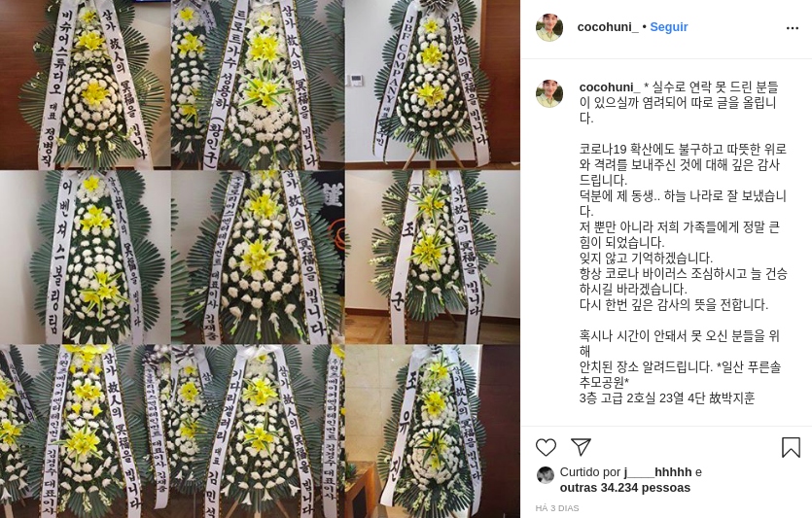Like the post with the heart icon
Viewport: 812px width, 518px height.
pos(546,447)
